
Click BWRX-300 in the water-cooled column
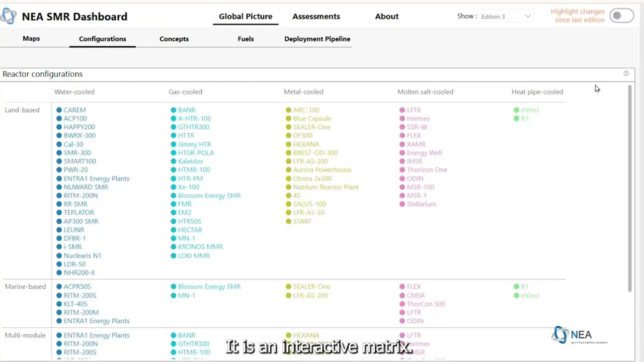tap(79, 135)
